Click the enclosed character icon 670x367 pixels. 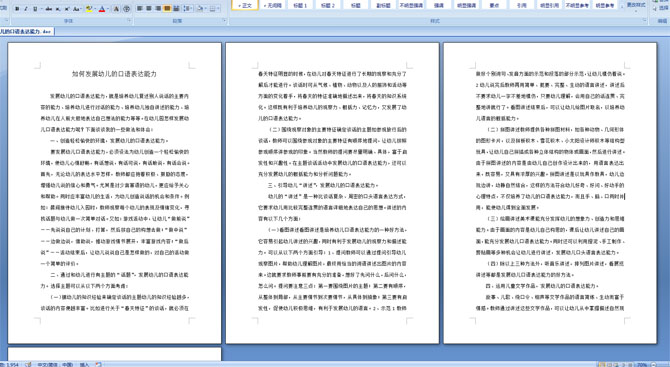point(126,9)
